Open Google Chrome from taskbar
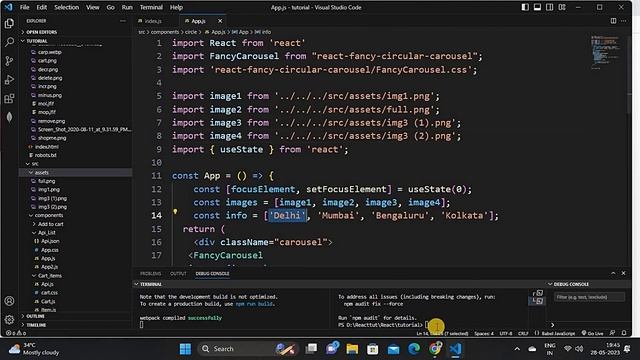640x360 pixels. 435,349
